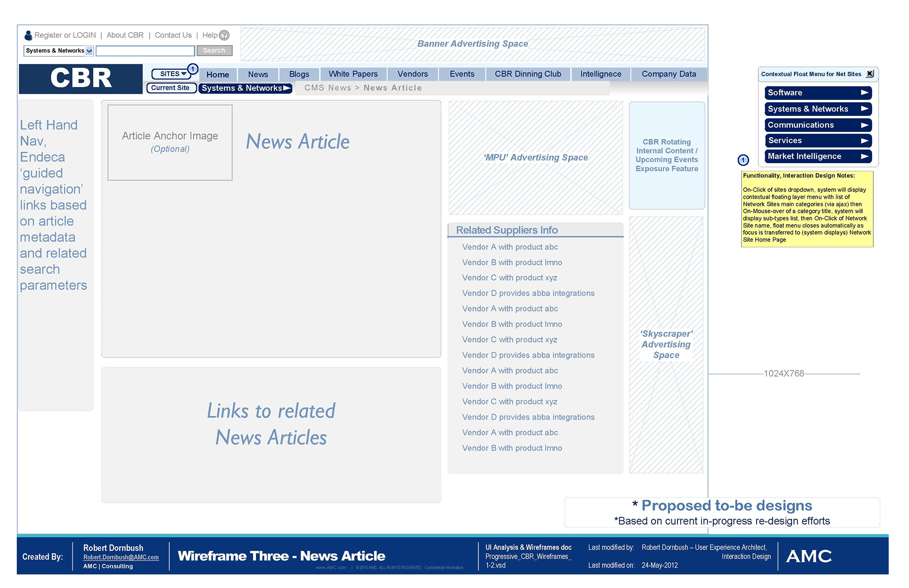Open the White Papers tab
Screen dimensions: 909x588
(353, 74)
